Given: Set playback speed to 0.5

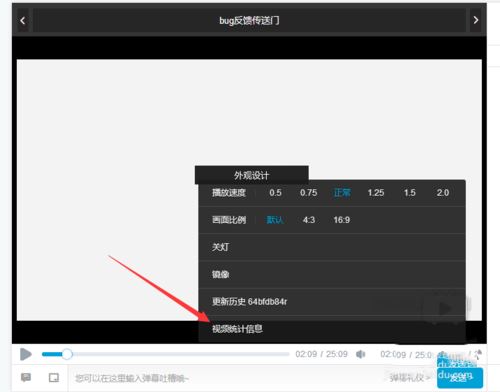Looking at the screenshot, I should pos(275,193).
